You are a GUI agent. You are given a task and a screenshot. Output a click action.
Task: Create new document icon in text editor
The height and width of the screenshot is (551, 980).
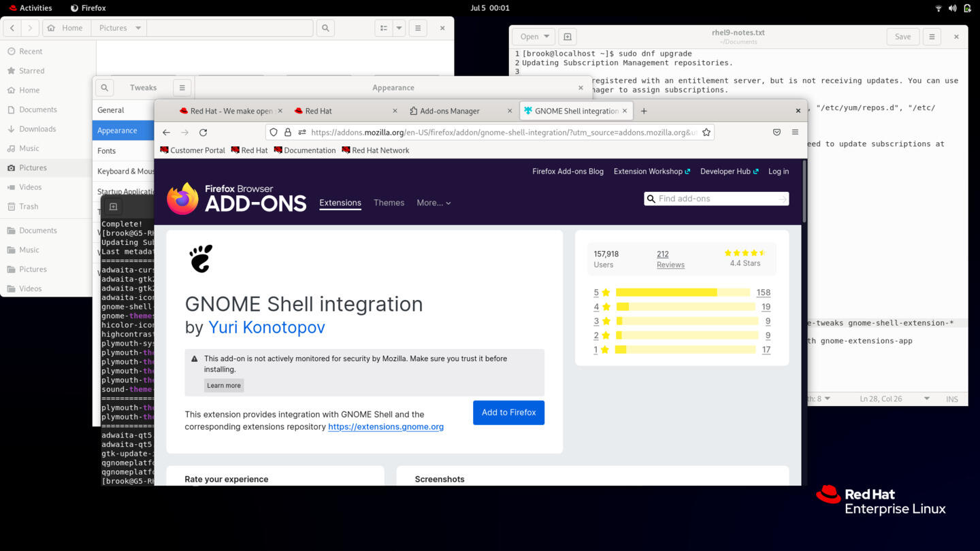[567, 37]
